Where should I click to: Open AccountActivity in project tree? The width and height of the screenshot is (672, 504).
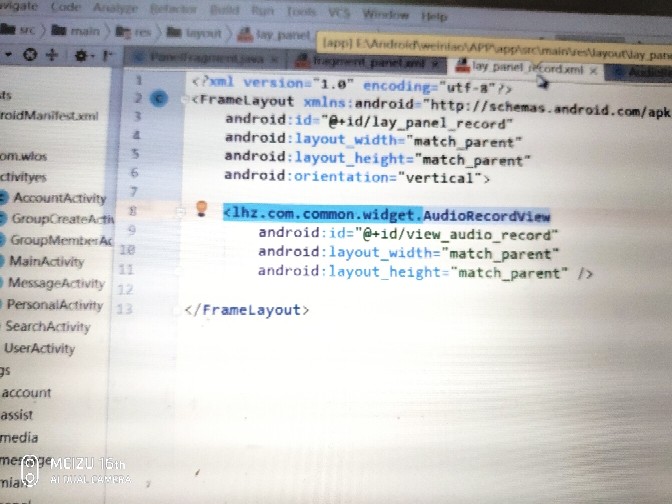[x=60, y=198]
